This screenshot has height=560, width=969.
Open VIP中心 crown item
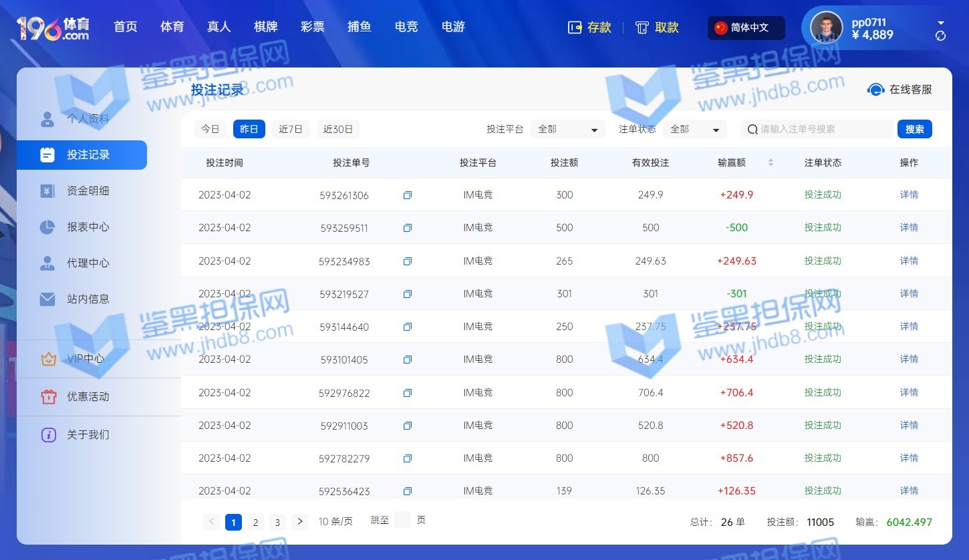pyautogui.click(x=85, y=359)
